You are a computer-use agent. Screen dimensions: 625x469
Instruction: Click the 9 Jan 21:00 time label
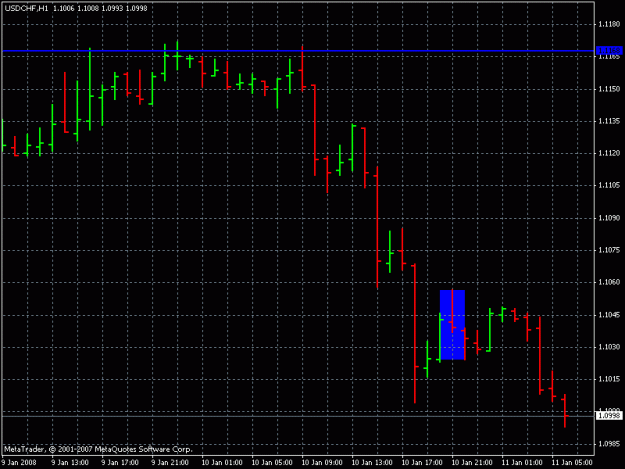pyautogui.click(x=170, y=463)
